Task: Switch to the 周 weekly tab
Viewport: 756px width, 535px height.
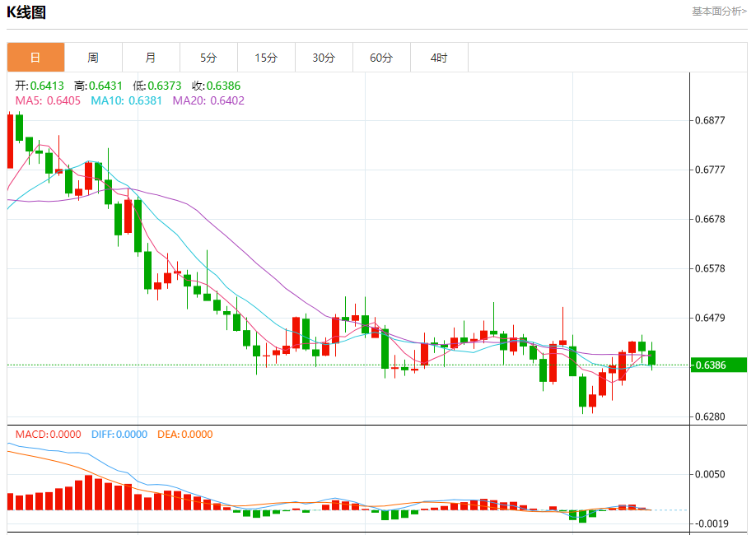Action: point(93,58)
